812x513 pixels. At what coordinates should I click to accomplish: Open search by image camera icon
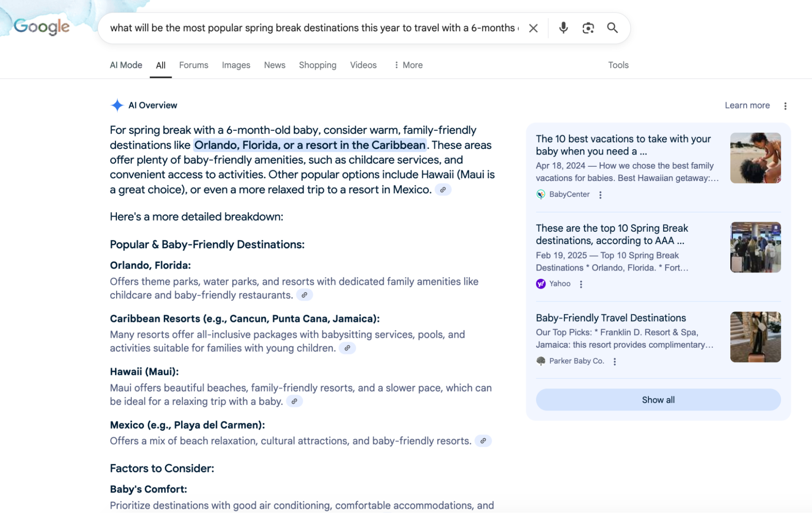click(588, 28)
